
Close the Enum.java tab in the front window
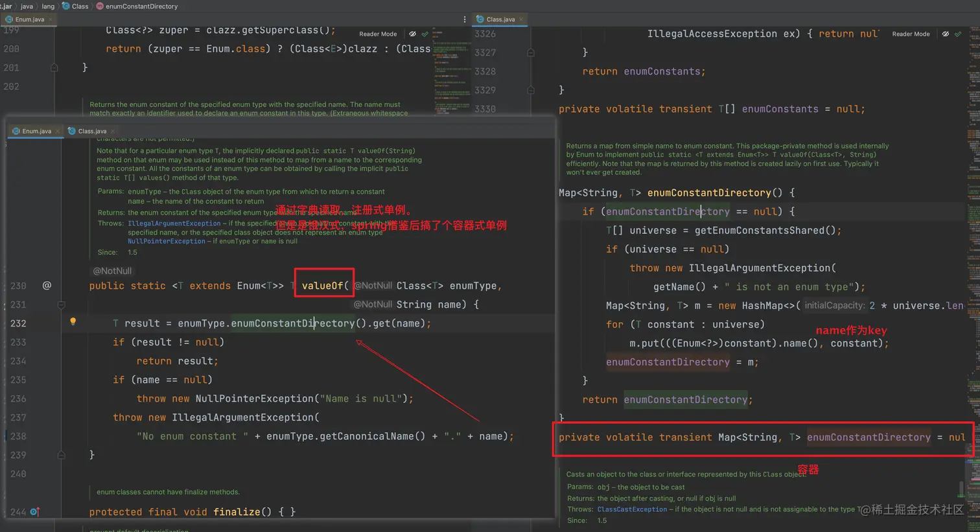pos(57,131)
